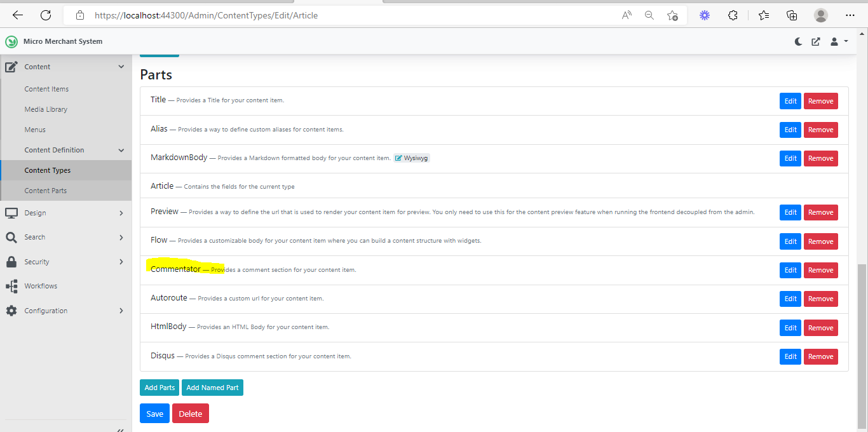Click the highlighted Commentator part label

pyautogui.click(x=175, y=269)
